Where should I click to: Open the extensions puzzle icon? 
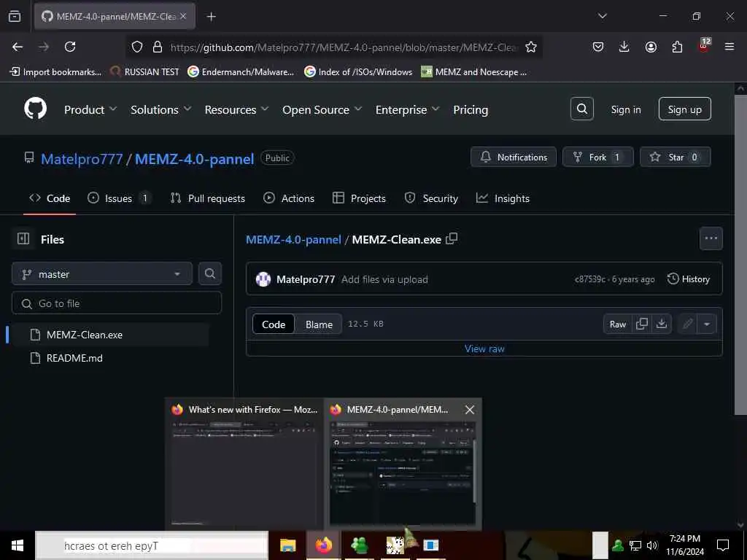coord(677,47)
